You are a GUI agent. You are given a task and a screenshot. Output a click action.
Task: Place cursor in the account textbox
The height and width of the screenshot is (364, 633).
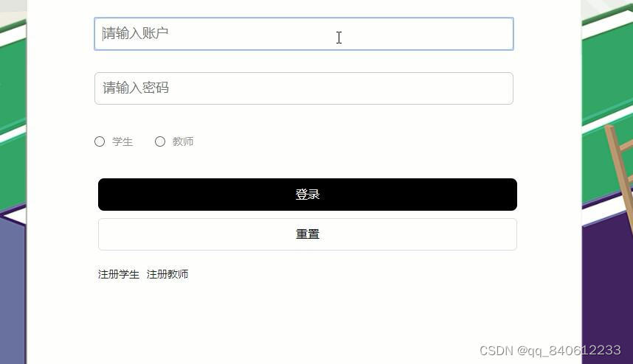pyautogui.click(x=303, y=34)
